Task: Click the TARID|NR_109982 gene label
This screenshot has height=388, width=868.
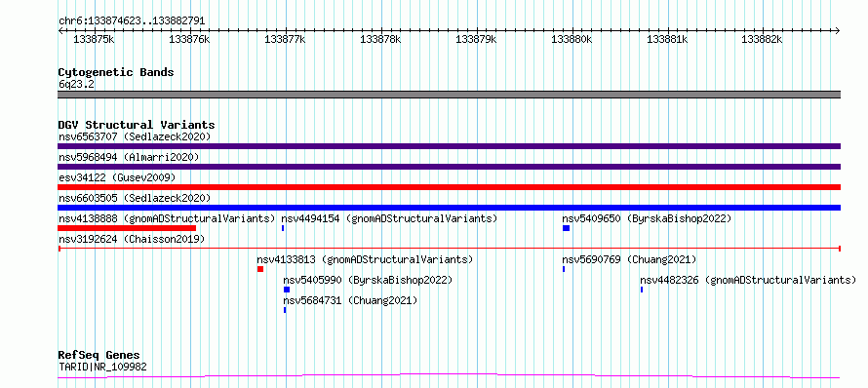Action: pos(103,367)
